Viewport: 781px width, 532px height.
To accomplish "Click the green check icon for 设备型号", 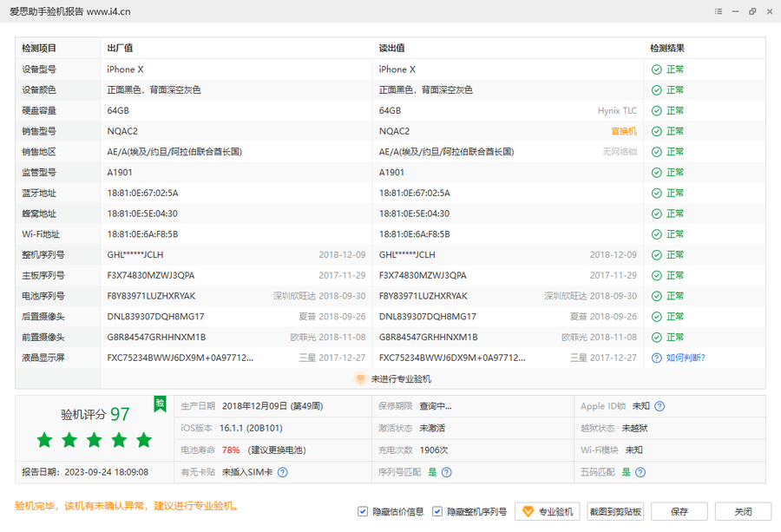I will [x=657, y=69].
